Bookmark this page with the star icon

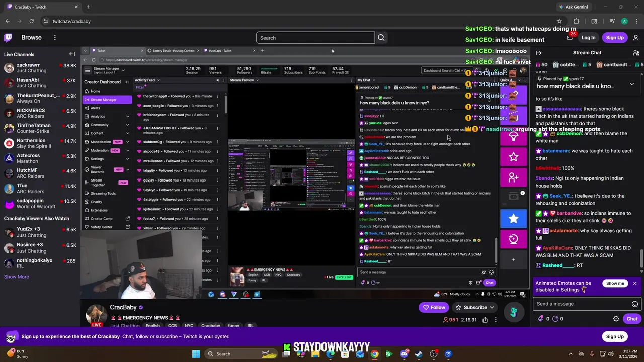click(x=559, y=21)
